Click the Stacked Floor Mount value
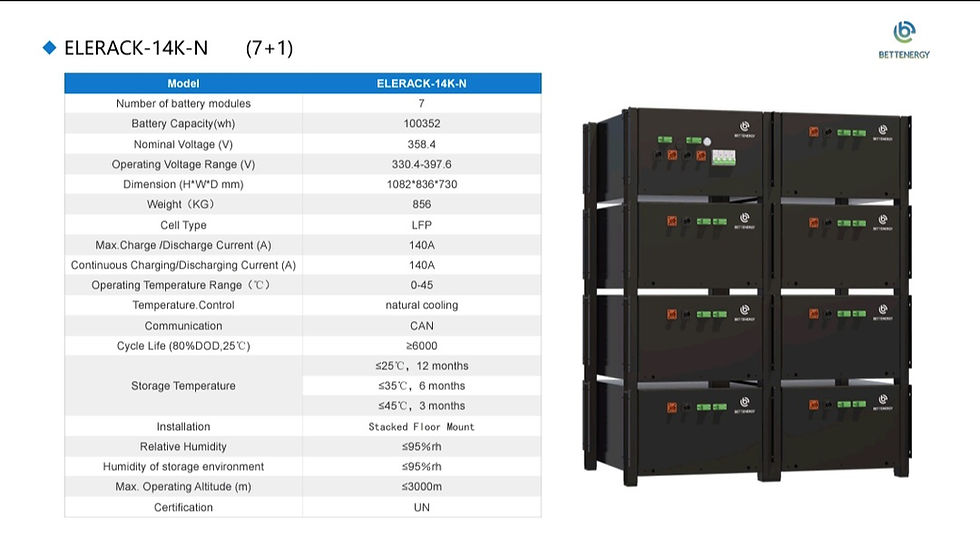The height and width of the screenshot is (546, 980). 422,427
